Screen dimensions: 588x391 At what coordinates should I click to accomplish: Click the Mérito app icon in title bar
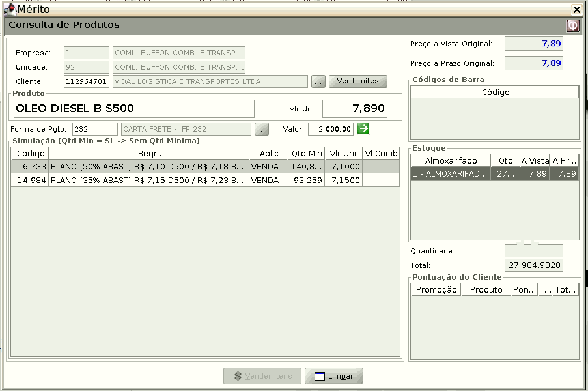(9, 9)
